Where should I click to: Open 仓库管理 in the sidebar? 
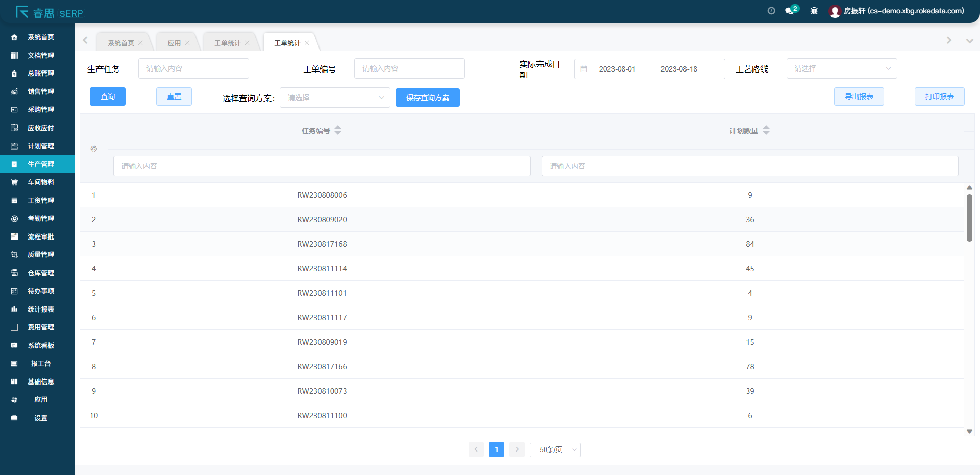click(41, 273)
